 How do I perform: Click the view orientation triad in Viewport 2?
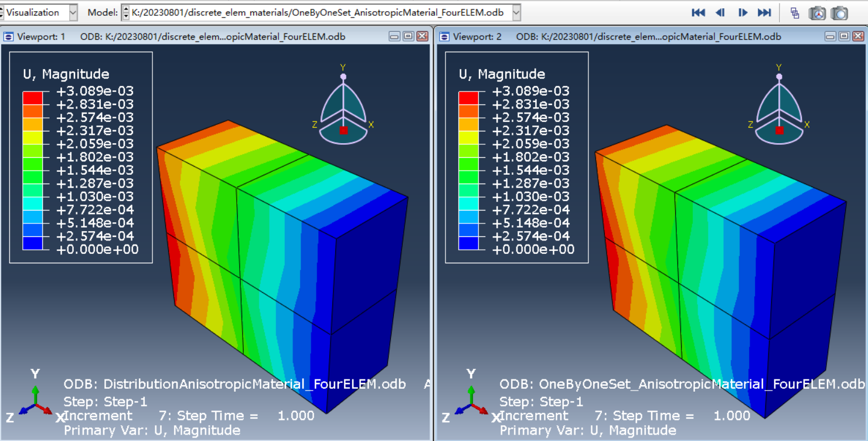[779, 111]
